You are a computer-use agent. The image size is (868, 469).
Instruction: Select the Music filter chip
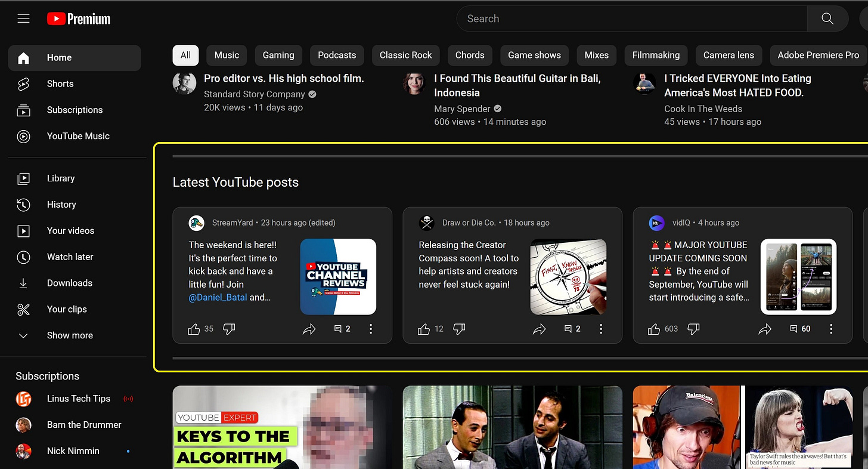(x=227, y=55)
